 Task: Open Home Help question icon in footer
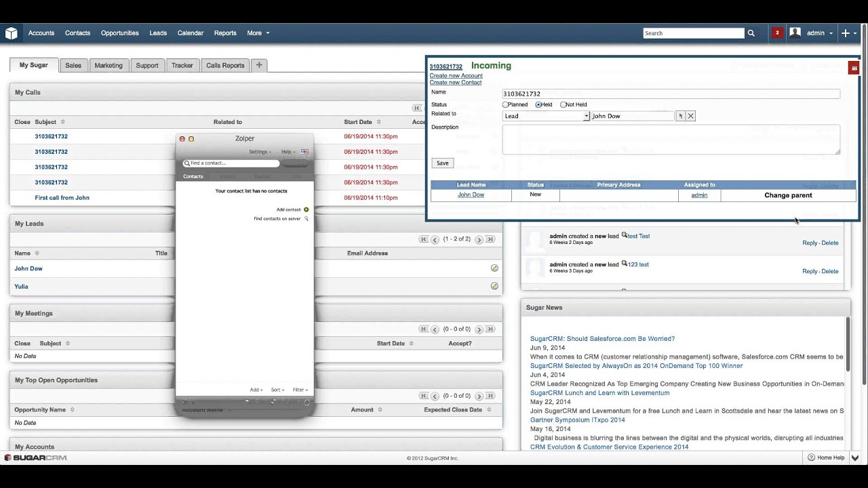(811, 457)
